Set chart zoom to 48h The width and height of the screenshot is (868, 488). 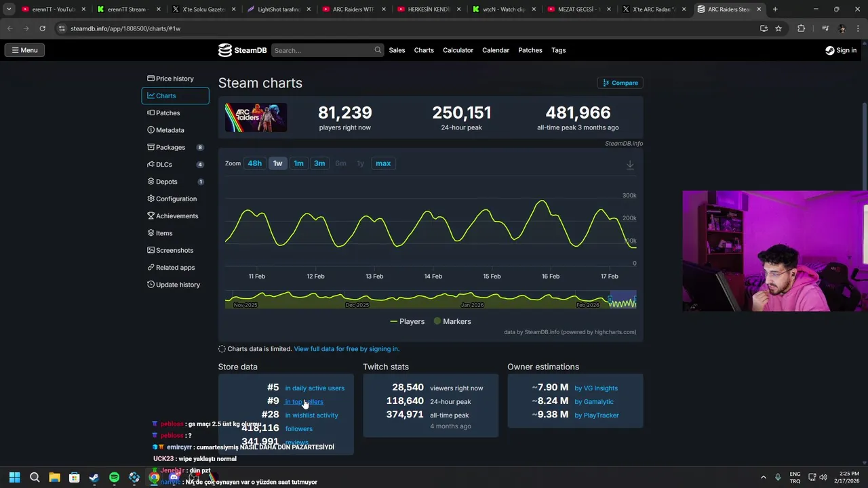click(x=254, y=163)
